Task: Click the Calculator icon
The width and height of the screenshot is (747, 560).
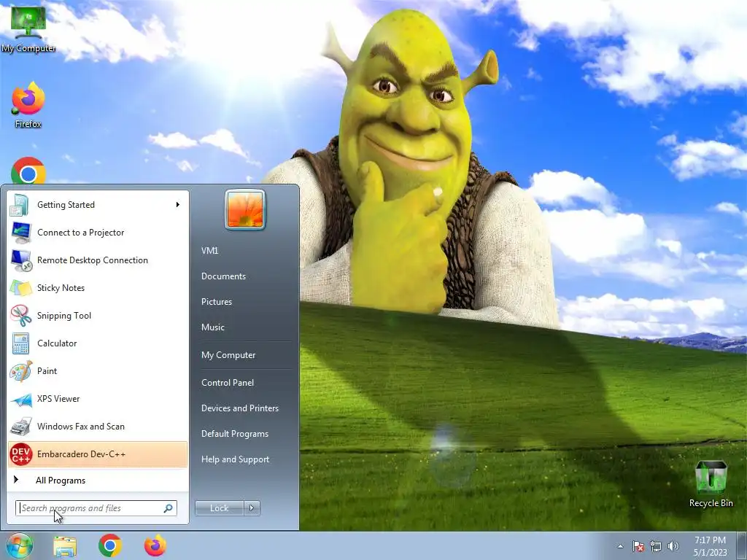Action: click(20, 343)
